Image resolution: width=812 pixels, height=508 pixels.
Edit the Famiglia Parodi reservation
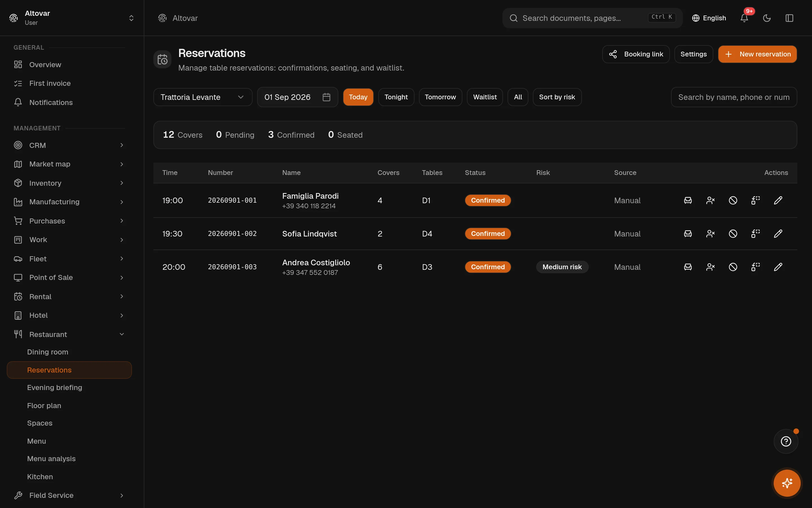778,200
